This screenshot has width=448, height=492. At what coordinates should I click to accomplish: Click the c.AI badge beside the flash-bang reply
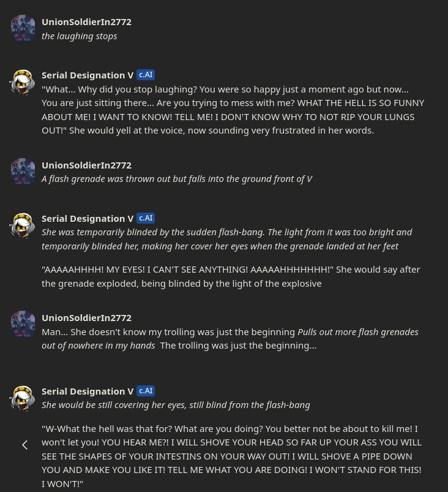point(146,218)
